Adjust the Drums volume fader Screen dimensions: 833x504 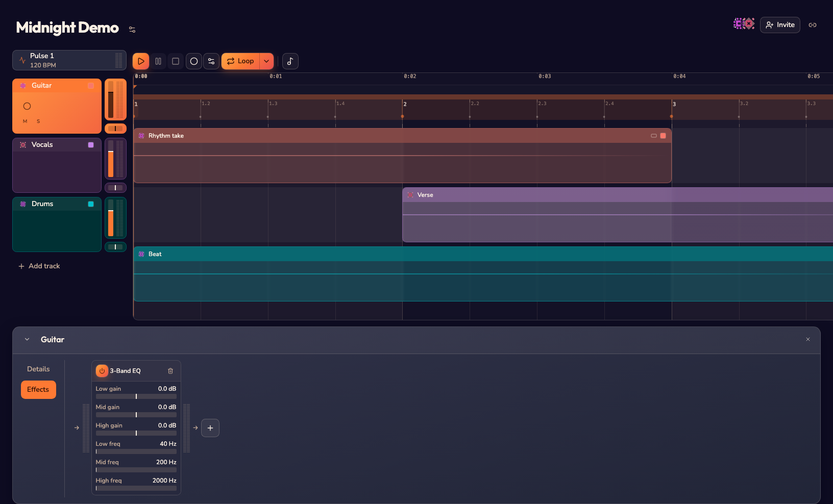[111, 218]
